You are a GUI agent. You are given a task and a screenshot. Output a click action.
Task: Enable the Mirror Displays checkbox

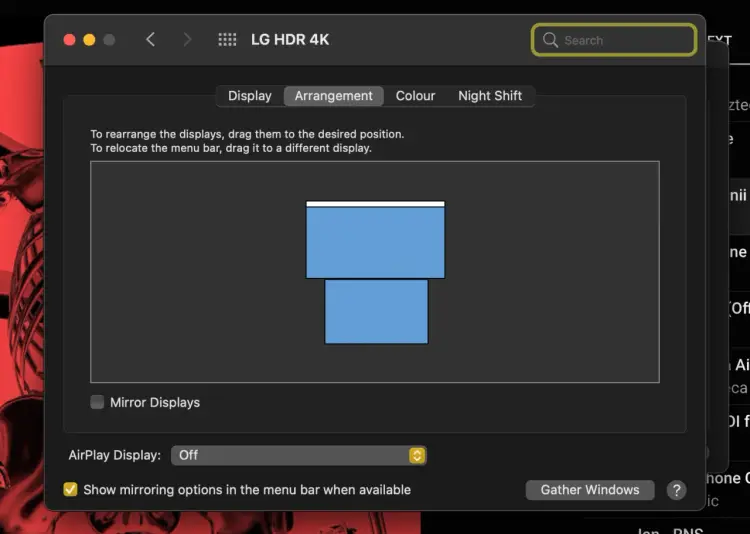[x=97, y=402]
